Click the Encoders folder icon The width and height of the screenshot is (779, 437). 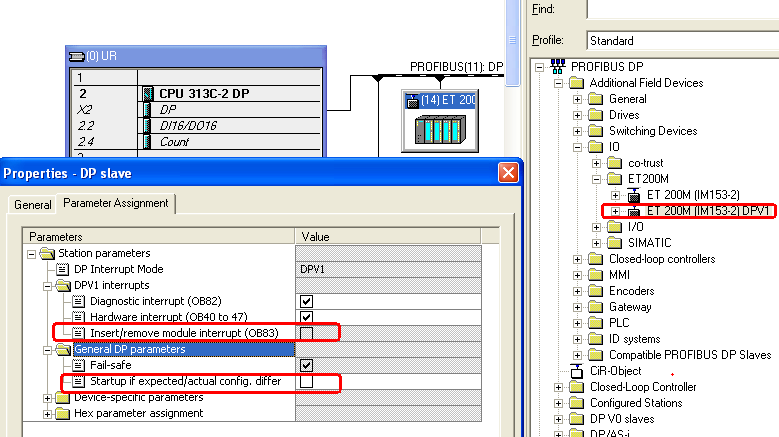click(595, 291)
